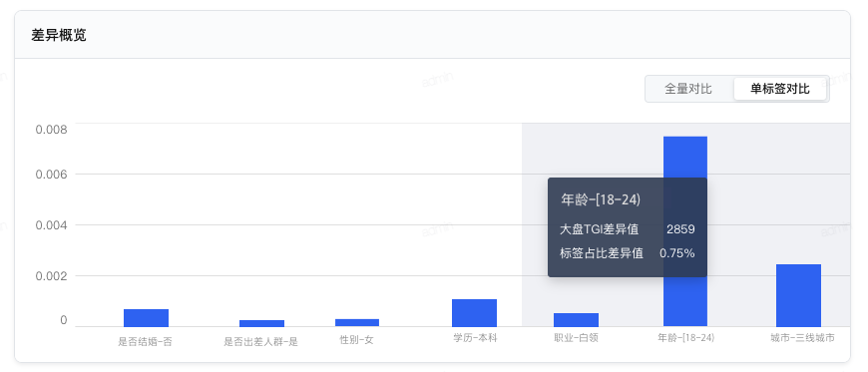Select the 城市-三线城市 bar
Viewport: 868px width, 372px height.
(798, 295)
